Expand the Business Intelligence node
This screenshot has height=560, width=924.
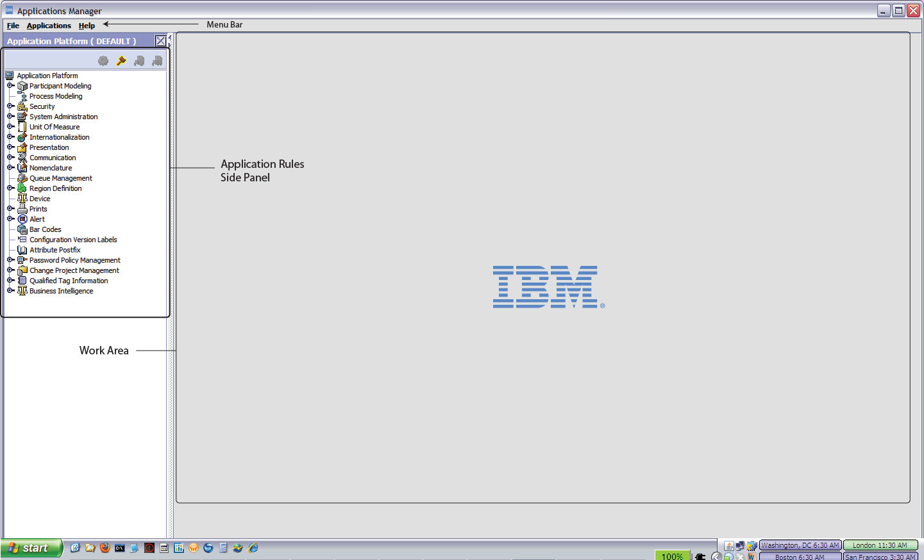pyautogui.click(x=10, y=290)
